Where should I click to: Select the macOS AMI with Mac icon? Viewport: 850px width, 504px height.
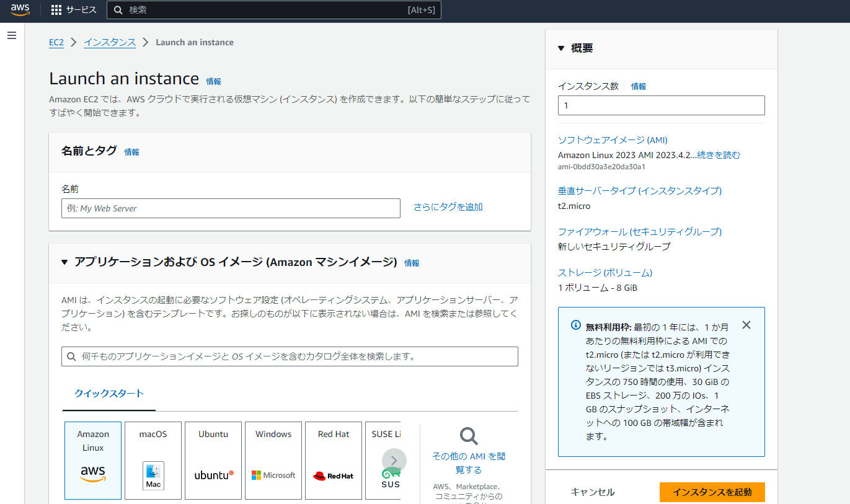(153, 460)
